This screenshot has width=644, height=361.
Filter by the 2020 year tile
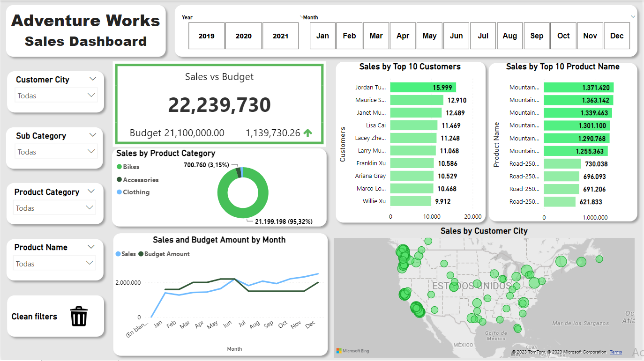243,36
